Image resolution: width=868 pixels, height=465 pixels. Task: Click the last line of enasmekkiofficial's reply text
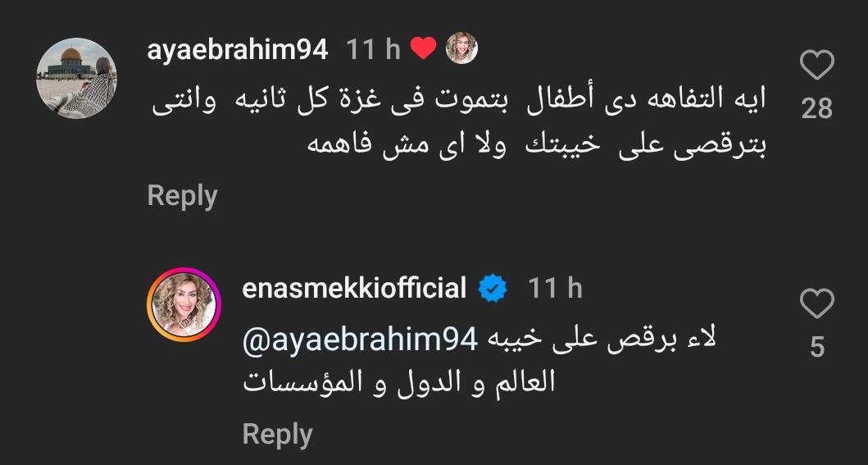coord(400,383)
